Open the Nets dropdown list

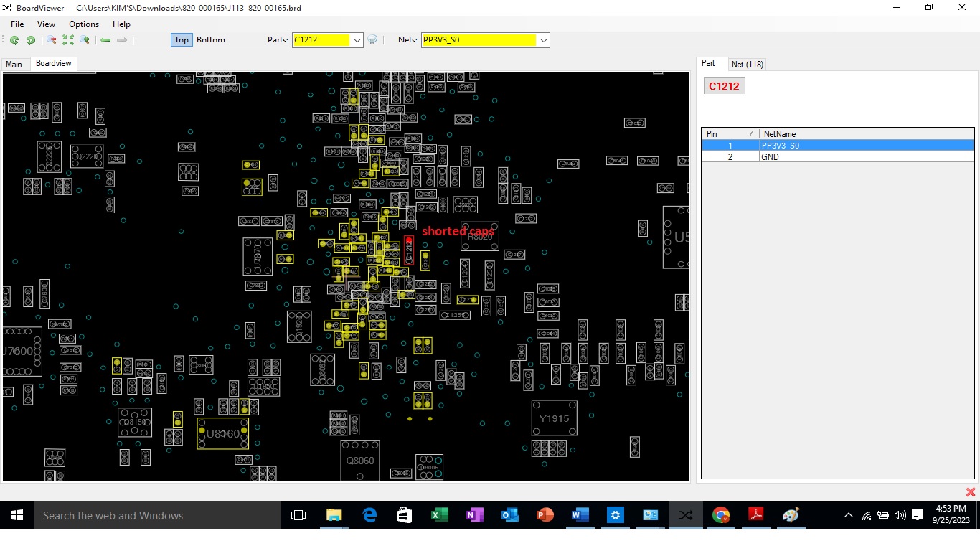(x=544, y=40)
